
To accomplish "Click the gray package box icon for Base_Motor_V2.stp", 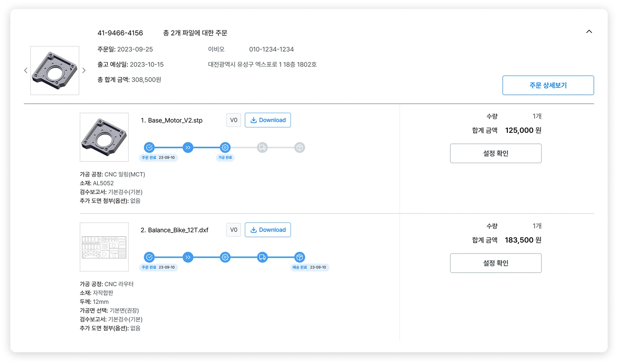I will click(300, 148).
